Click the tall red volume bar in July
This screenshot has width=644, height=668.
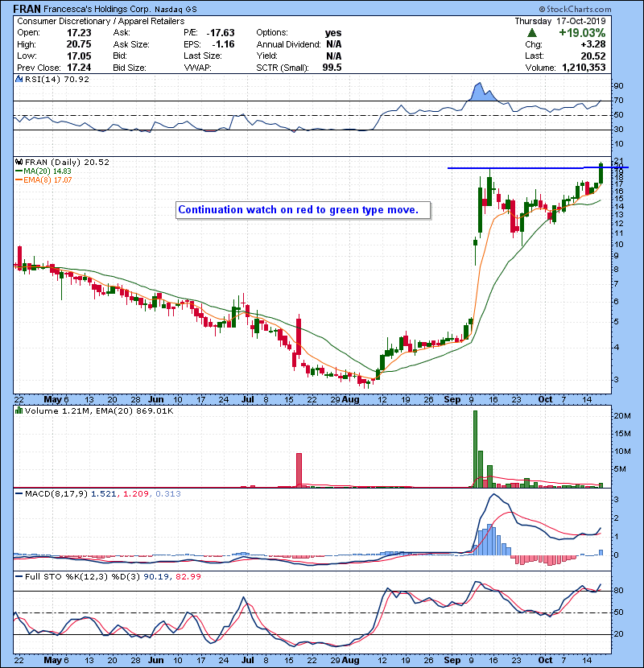299,470
